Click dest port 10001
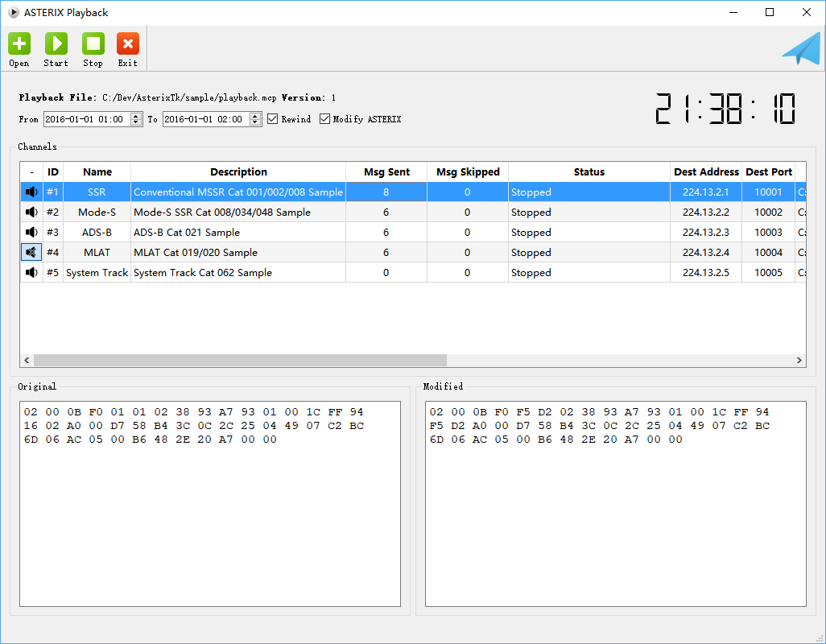The height and width of the screenshot is (644, 826). (769, 192)
